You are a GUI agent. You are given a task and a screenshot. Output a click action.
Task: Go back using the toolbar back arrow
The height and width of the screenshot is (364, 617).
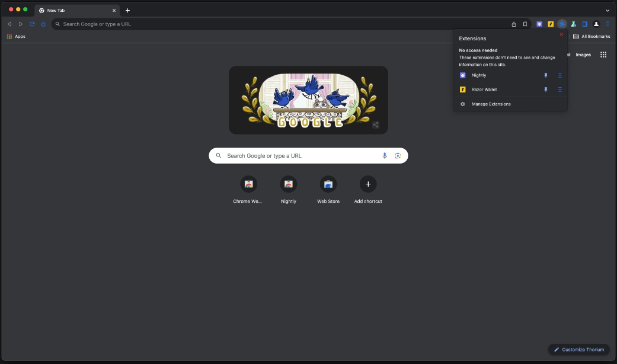pyautogui.click(x=9, y=24)
